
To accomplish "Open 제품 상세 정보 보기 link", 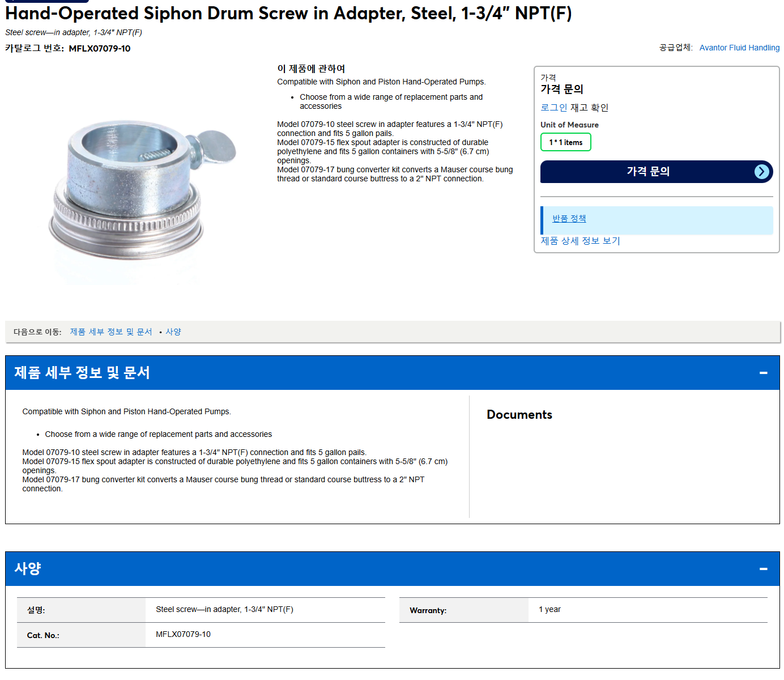I will (580, 241).
